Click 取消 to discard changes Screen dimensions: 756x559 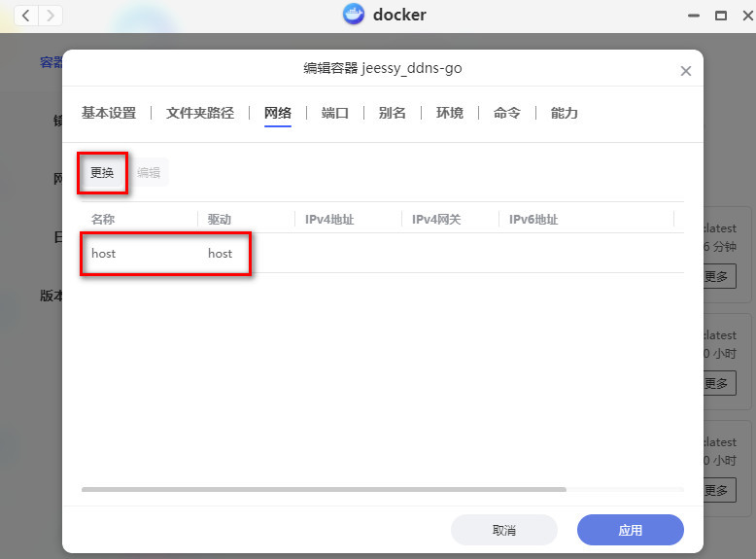[x=503, y=530]
